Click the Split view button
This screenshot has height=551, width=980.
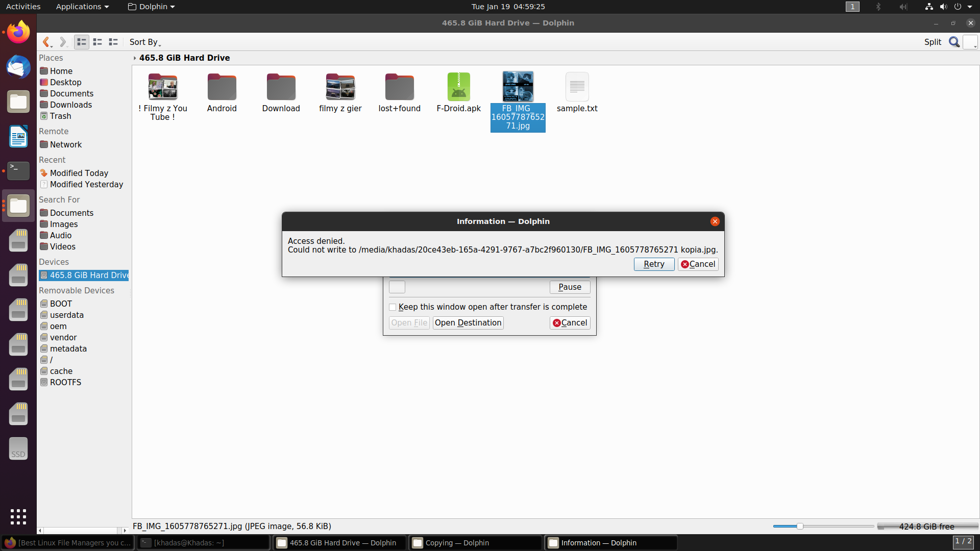click(933, 42)
